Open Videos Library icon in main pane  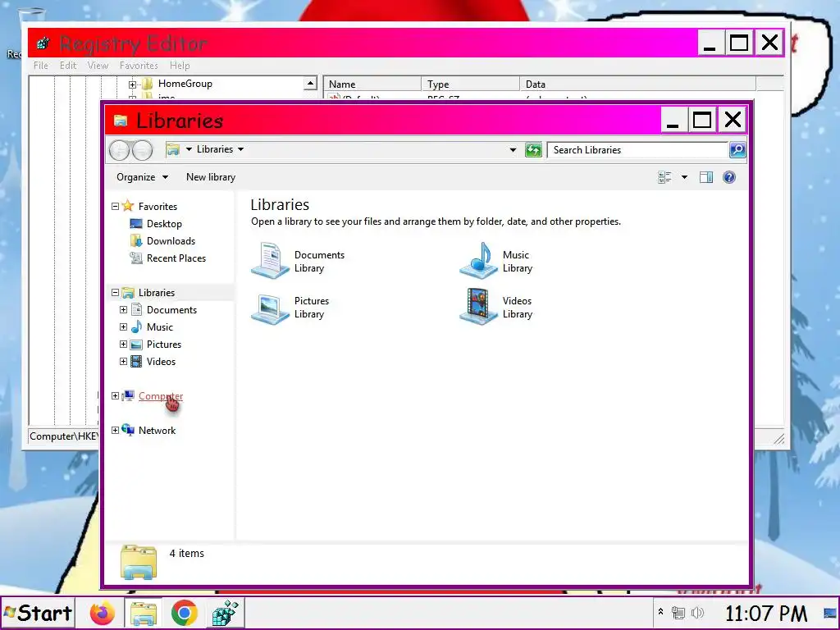[x=478, y=307]
